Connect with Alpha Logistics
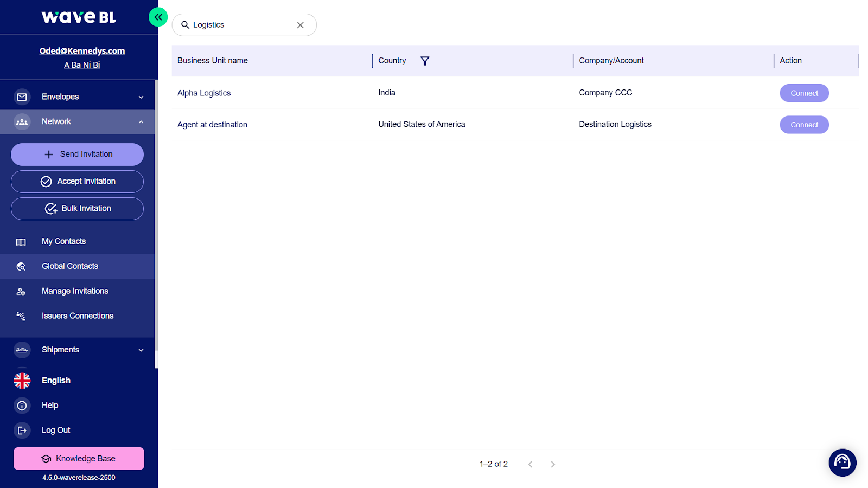 (803, 93)
